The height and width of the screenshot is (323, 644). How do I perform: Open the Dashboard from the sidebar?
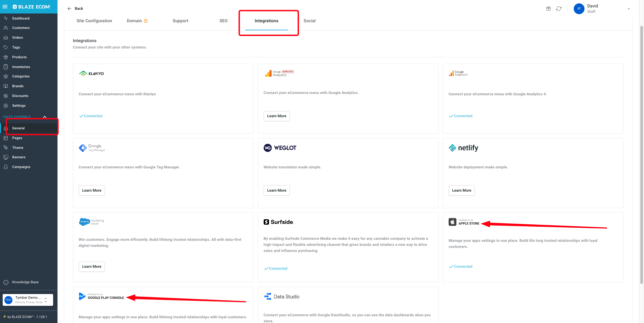click(20, 18)
